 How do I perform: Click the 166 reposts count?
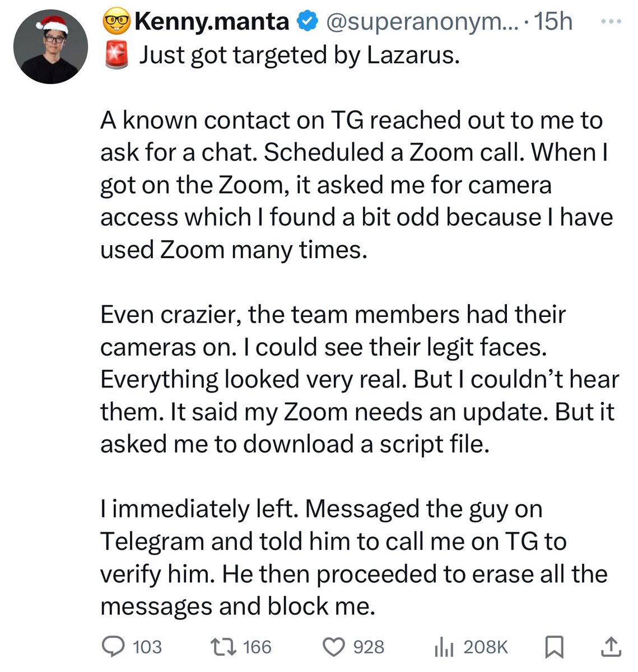click(257, 647)
